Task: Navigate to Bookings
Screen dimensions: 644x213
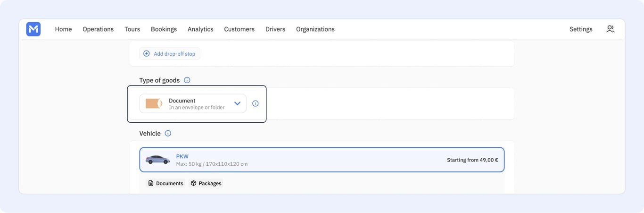Action: [164, 29]
